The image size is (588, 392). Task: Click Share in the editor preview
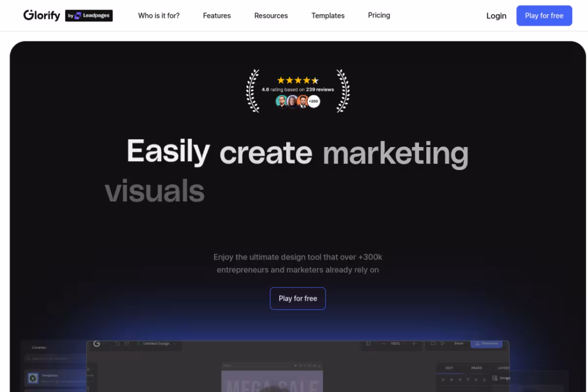click(459, 343)
